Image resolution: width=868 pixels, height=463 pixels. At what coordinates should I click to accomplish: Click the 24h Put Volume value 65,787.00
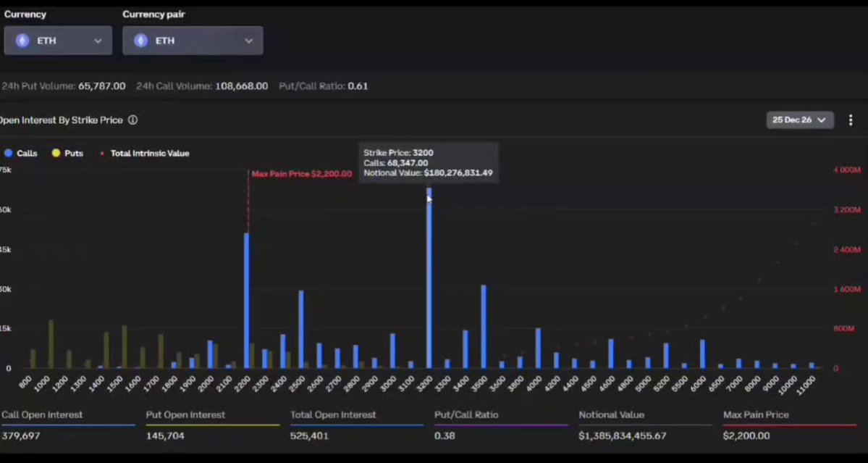click(x=102, y=85)
